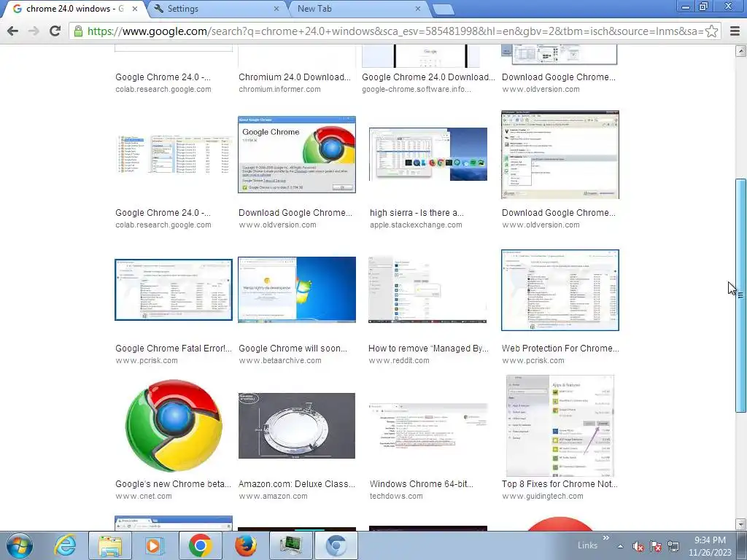Open a new tab with the tab-strip button
Image resolution: width=747 pixels, height=560 pixels.
click(x=444, y=9)
